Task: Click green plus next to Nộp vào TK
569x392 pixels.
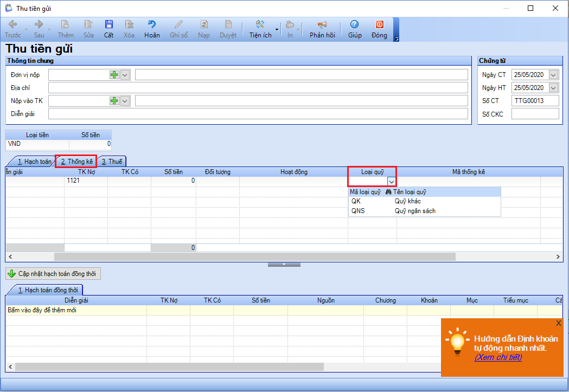Action: pyautogui.click(x=114, y=101)
